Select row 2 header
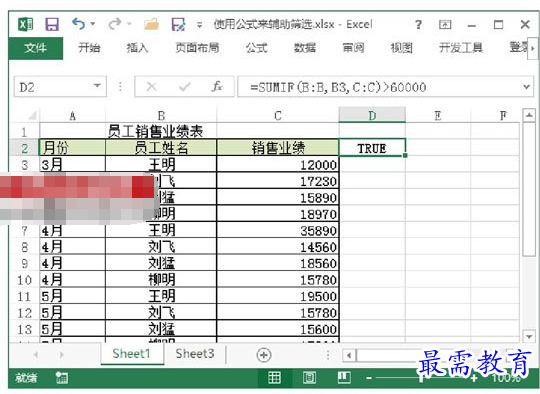The image size is (540, 394). point(24,148)
